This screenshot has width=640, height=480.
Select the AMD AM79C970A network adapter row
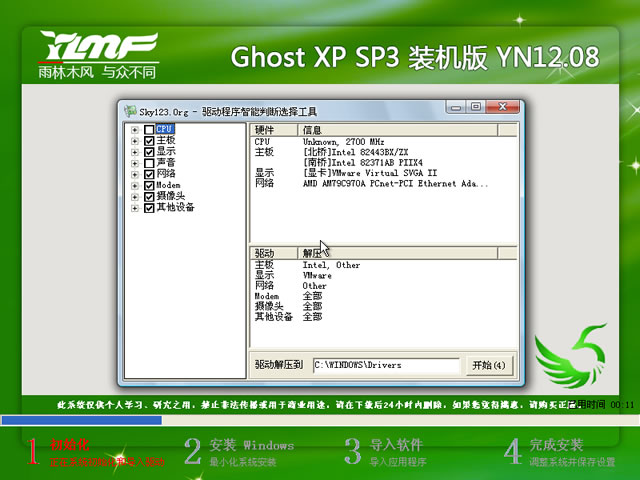[395, 184]
